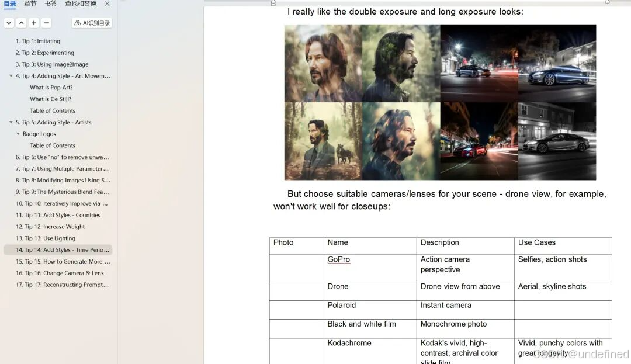Viewport: 631px width, 364px height.
Task: Click the double exposure sentence text
Action: click(405, 12)
